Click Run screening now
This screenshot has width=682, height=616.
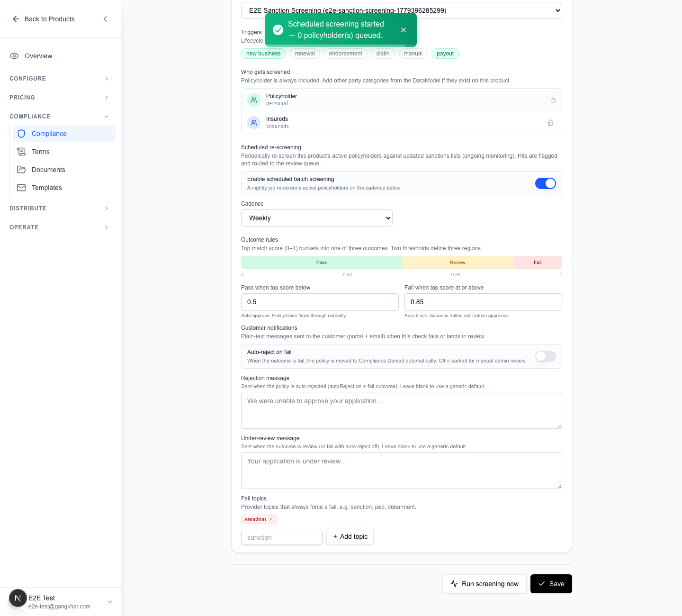[x=485, y=584]
